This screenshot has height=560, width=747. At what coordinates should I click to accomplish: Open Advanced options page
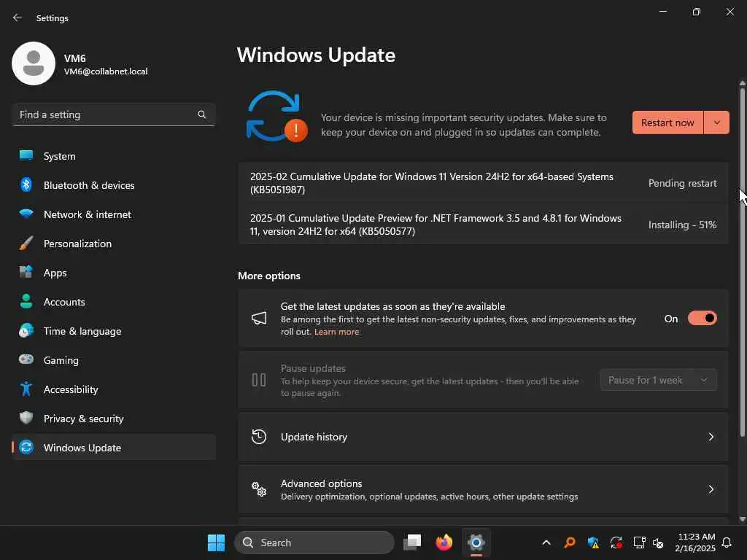pyautogui.click(x=483, y=489)
